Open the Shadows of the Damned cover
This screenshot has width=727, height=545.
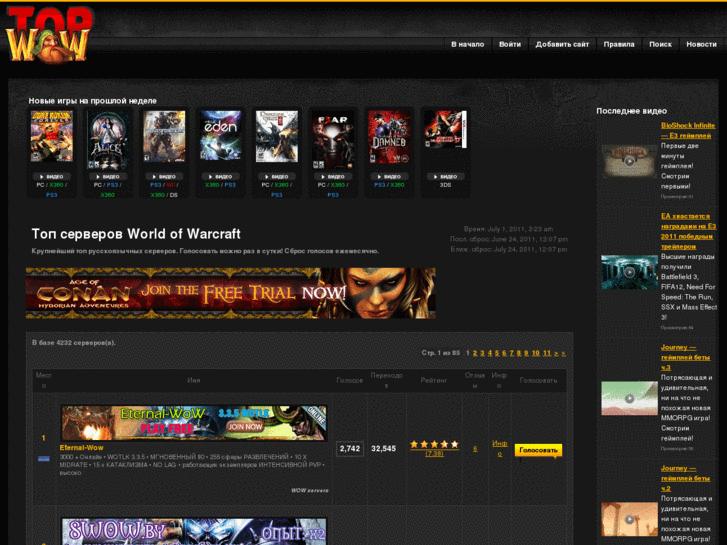tap(389, 137)
